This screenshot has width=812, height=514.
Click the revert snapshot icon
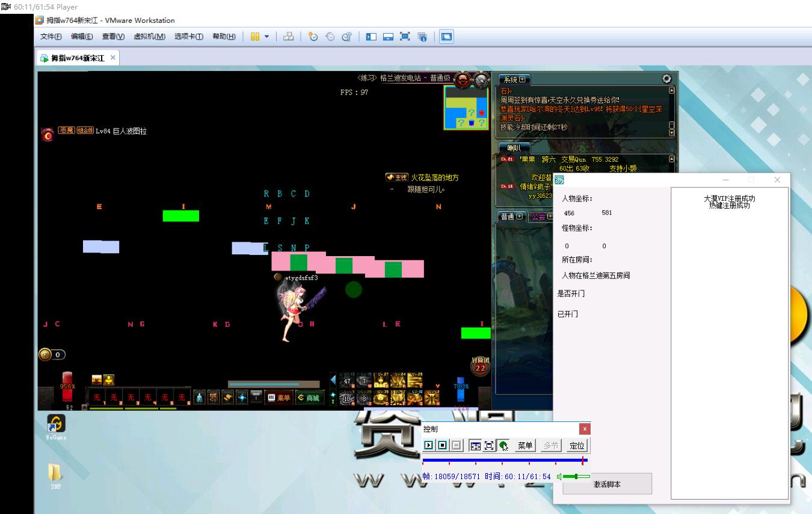(330, 37)
